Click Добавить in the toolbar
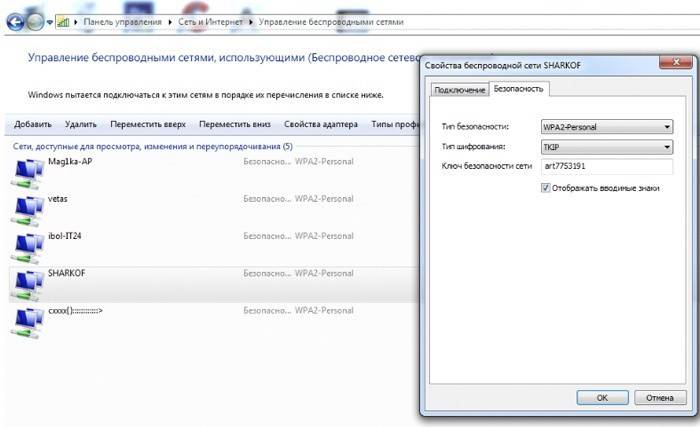 pyautogui.click(x=33, y=125)
